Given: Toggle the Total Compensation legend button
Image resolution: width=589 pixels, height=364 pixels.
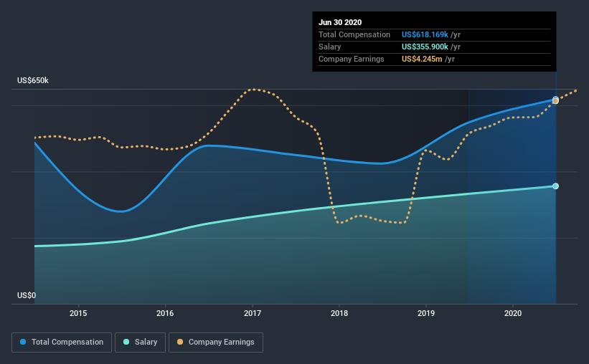Looking at the screenshot, I should 62,343.
